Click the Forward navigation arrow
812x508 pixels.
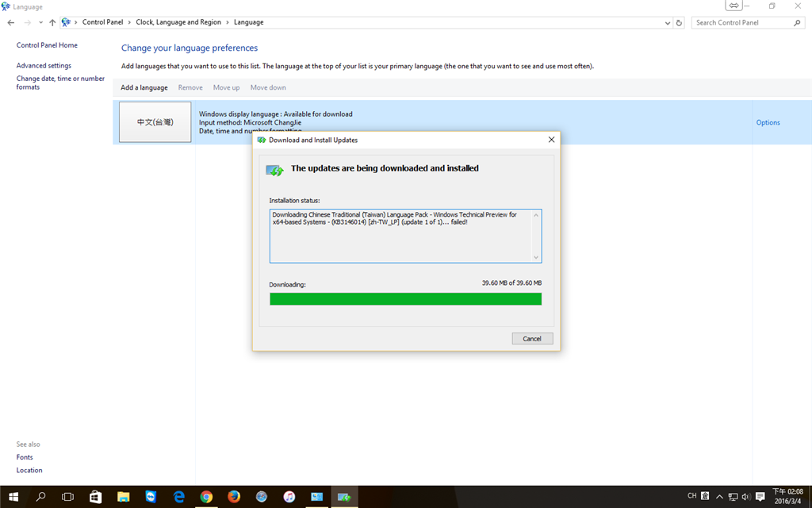[28, 22]
